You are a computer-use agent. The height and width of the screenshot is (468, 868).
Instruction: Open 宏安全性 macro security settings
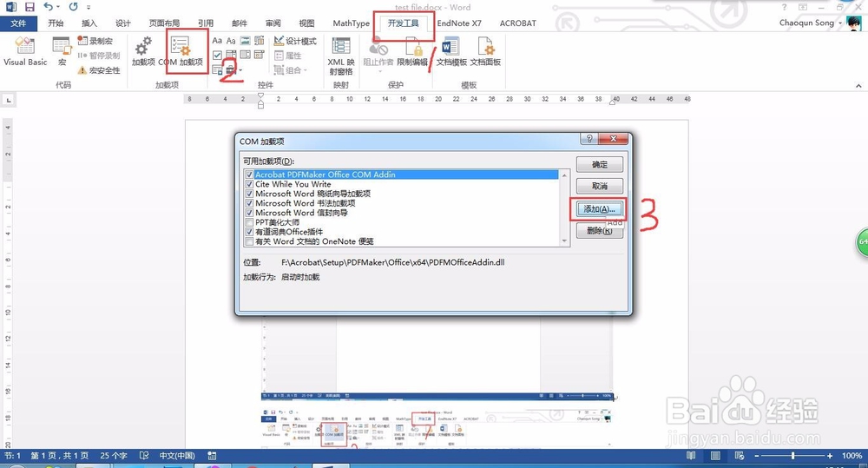[x=99, y=70]
